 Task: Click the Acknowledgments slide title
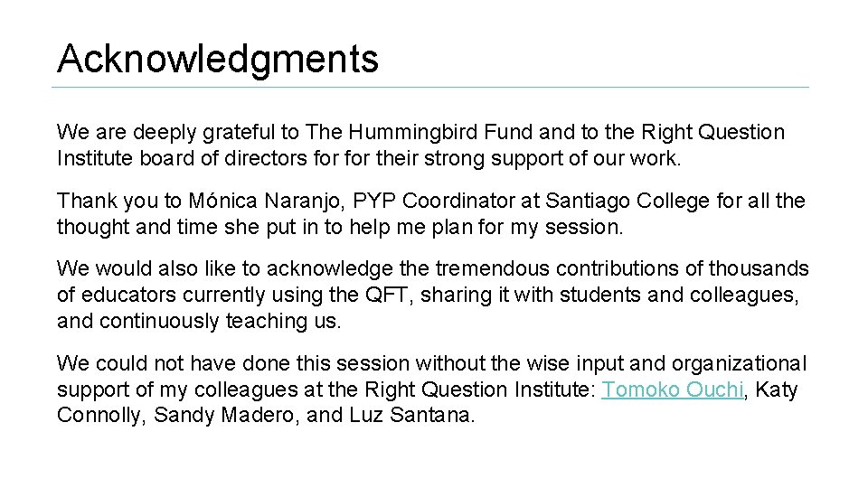click(217, 59)
